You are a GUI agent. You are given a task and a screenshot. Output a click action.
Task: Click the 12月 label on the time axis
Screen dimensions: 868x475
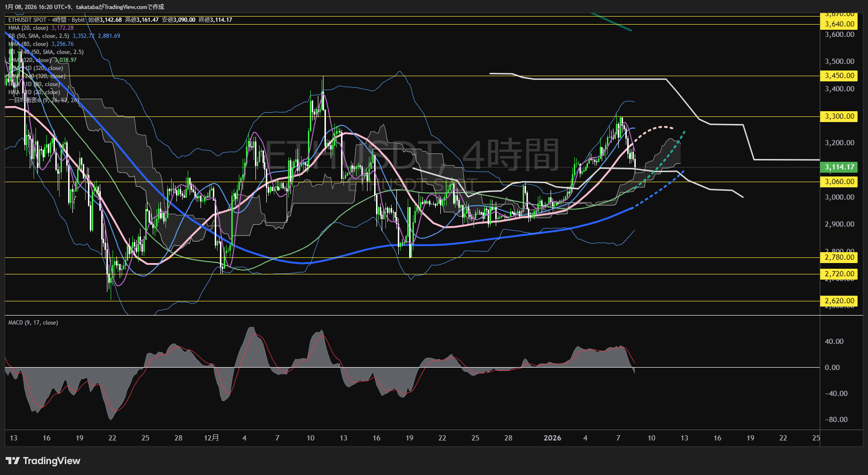coord(211,438)
